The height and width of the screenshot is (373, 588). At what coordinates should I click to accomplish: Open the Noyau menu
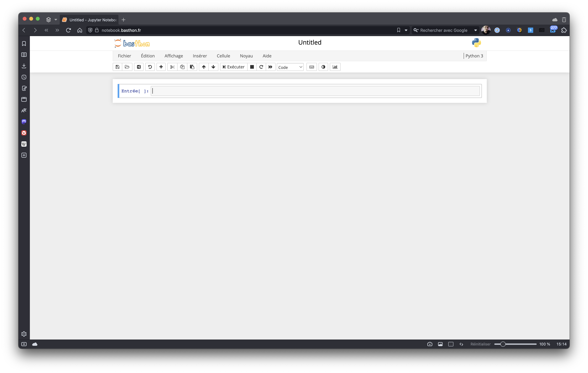point(246,56)
